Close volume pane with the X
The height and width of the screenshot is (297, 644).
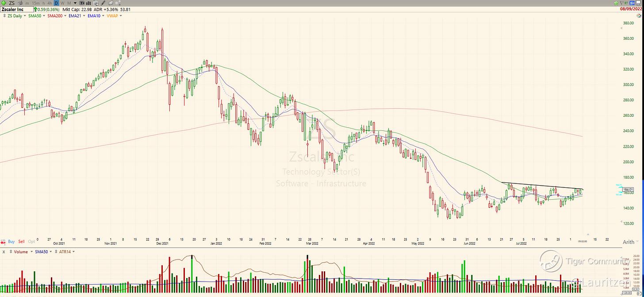click(4, 252)
